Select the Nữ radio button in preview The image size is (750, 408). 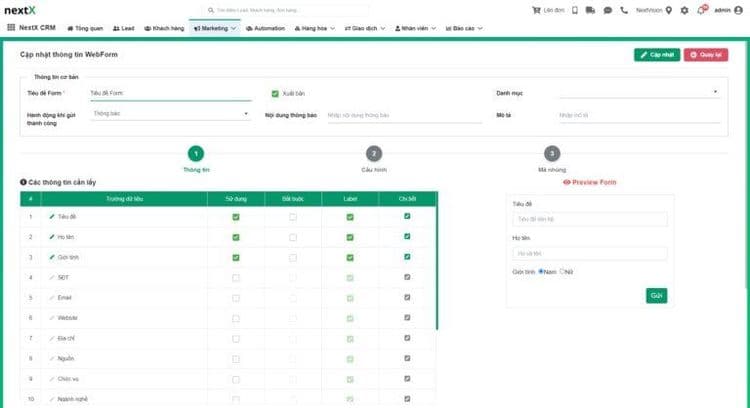click(562, 270)
